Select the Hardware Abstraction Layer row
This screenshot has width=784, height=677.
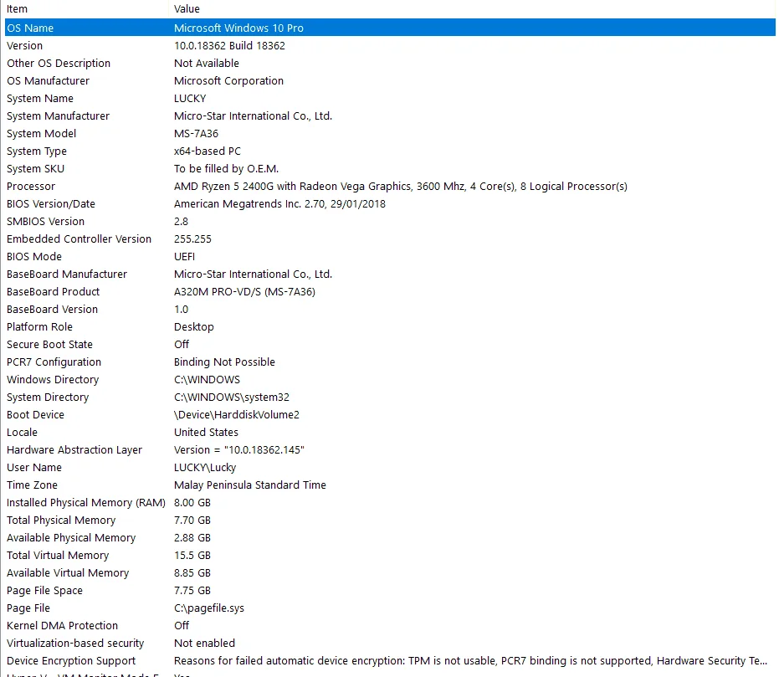point(390,450)
